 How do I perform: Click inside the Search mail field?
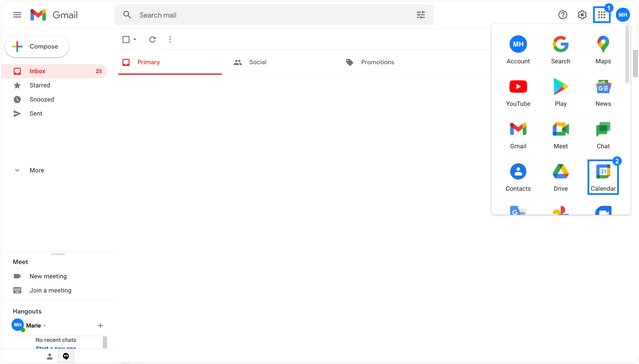[274, 15]
